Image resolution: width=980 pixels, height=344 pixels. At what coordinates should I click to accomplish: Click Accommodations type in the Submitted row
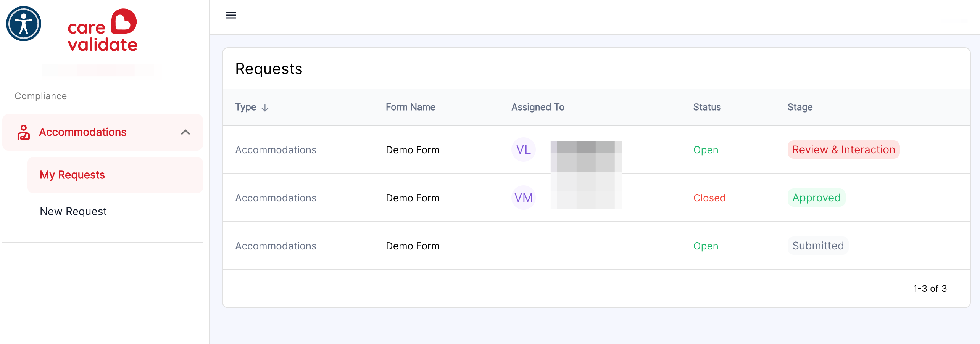[x=276, y=246]
